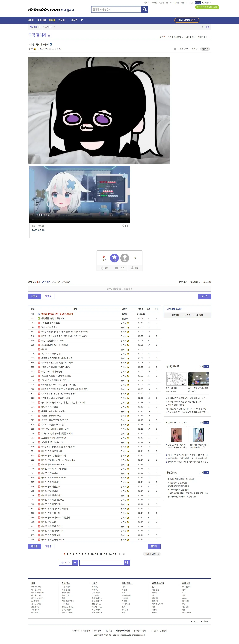Select 등록순 comment sort option
Image resolution: width=239 pixels, height=644 pixels.
coord(46,282)
